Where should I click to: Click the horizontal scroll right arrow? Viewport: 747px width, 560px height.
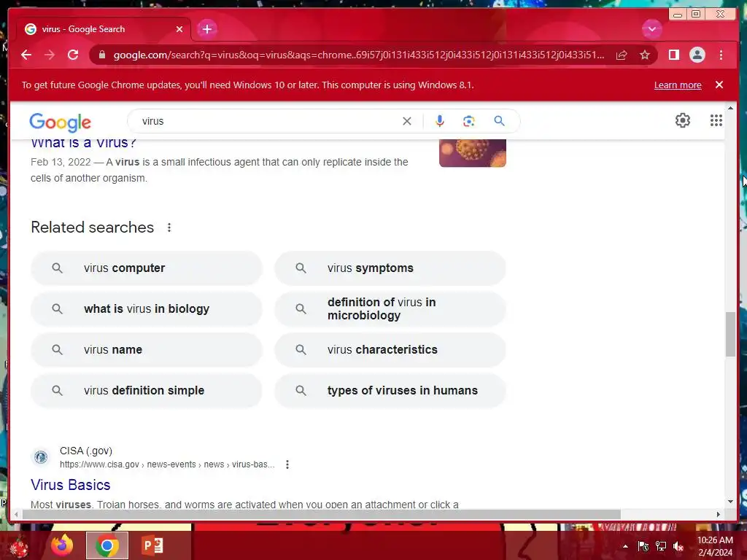[719, 514]
